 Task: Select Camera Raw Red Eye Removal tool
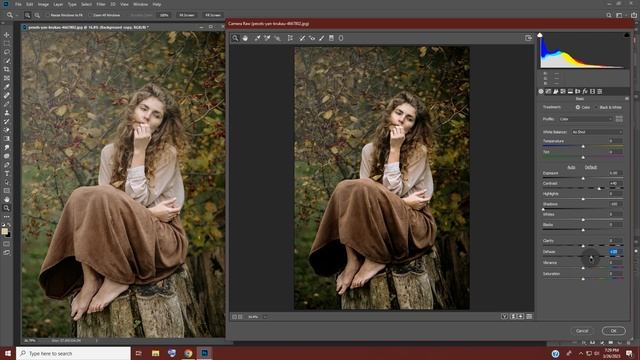tap(312, 38)
